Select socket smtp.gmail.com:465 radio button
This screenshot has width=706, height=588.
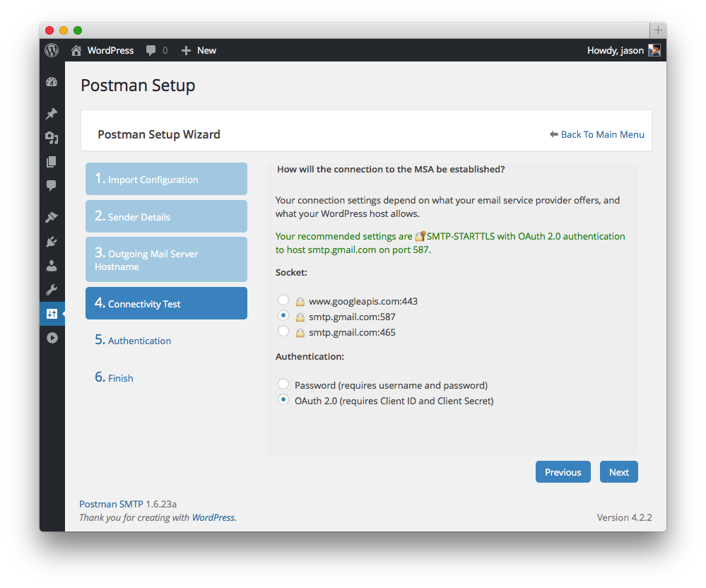(283, 331)
